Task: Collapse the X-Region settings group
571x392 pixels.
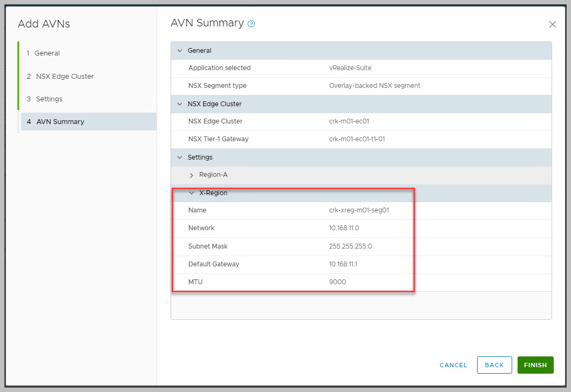Action: (192, 193)
